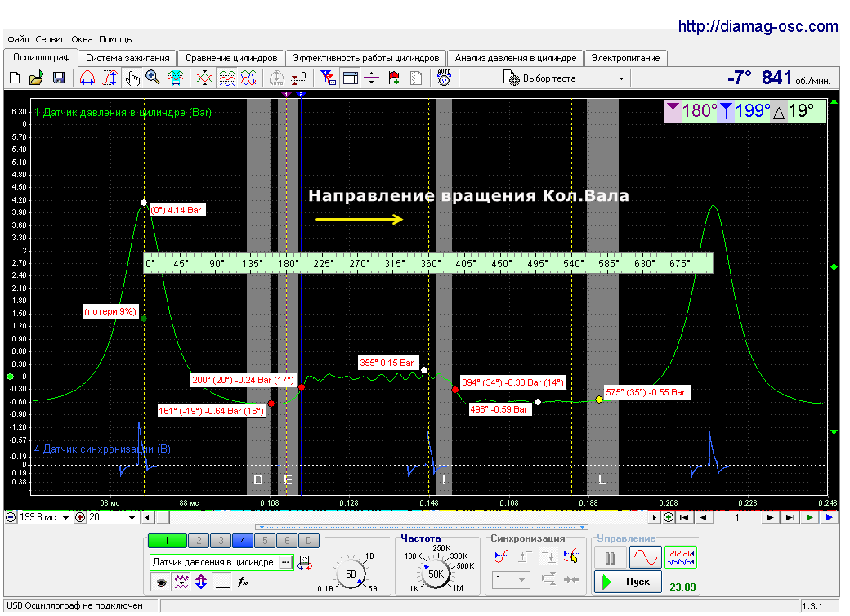
Task: Click the vertical waveform compress icon
Action: [x=204, y=78]
